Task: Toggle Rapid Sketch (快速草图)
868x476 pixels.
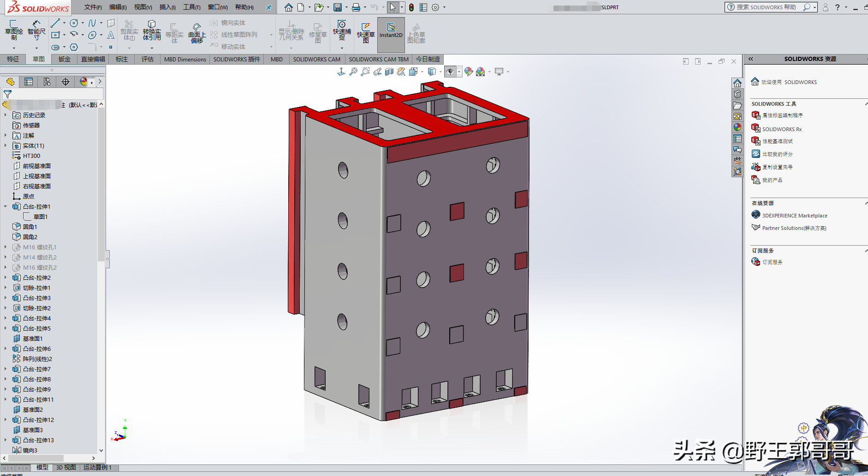Action: [366, 32]
